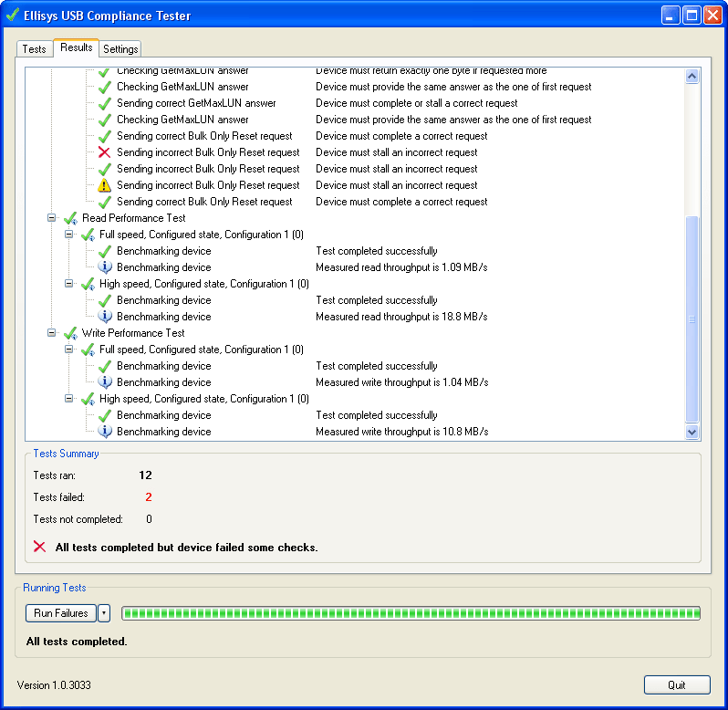The width and height of the screenshot is (728, 710).
Task: Switch to the Tests tab
Action: tap(35, 48)
